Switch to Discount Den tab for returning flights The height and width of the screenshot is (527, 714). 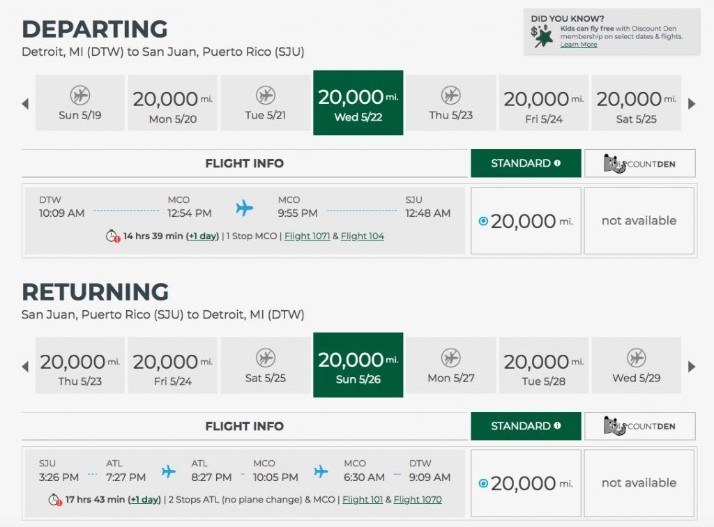pyautogui.click(x=641, y=427)
